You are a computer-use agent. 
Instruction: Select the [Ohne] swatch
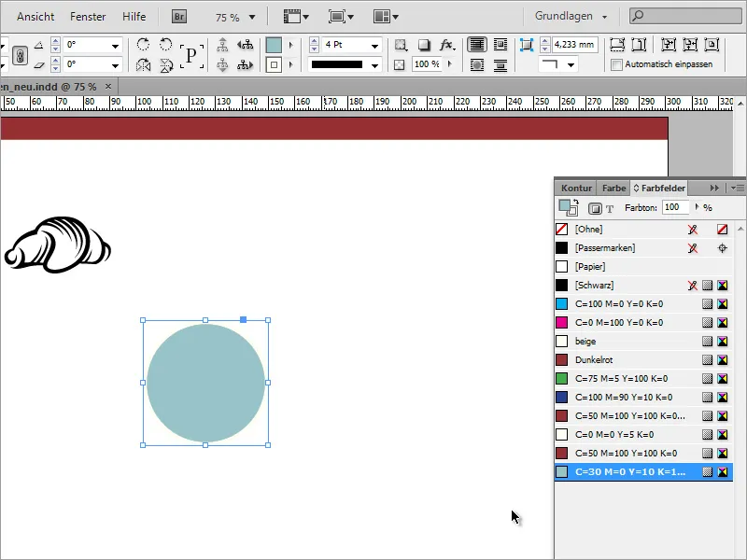[643, 230]
